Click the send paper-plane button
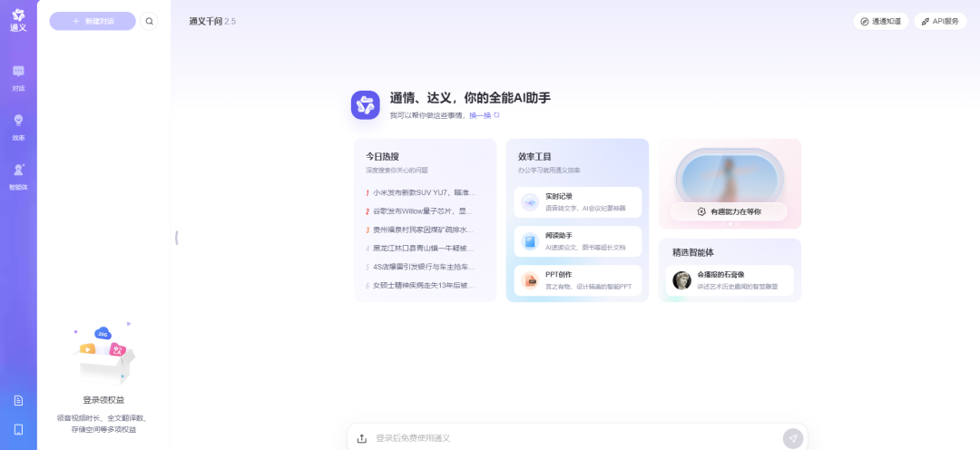The width and height of the screenshot is (980, 450). [792, 439]
